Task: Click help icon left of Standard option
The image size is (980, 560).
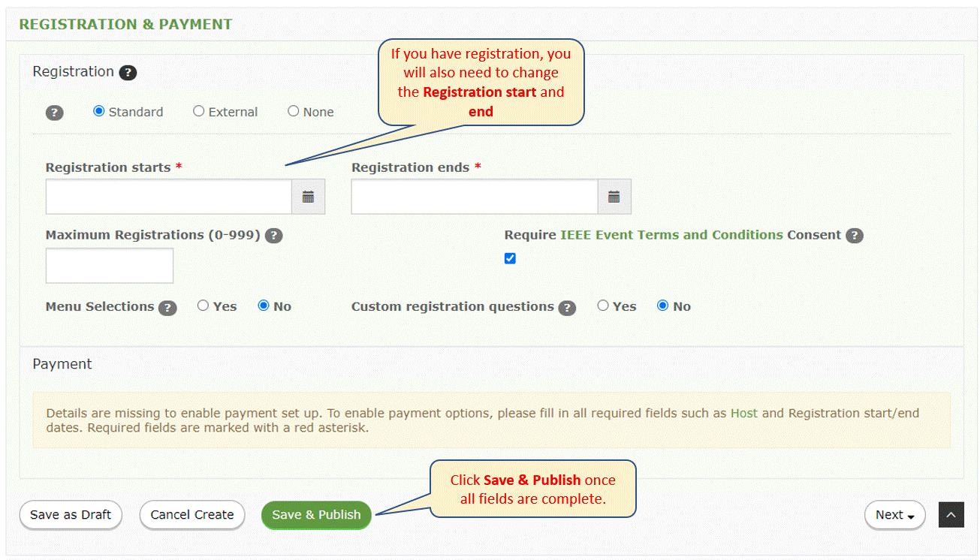Action: click(x=54, y=113)
